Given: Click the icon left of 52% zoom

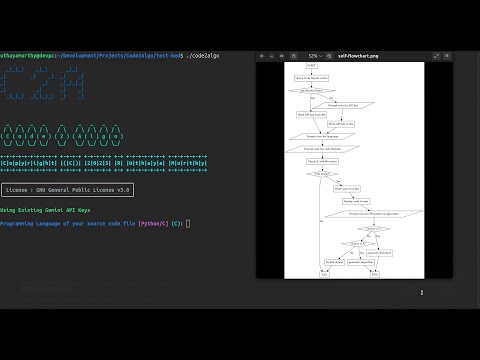Looking at the screenshot, I should coord(294,56).
